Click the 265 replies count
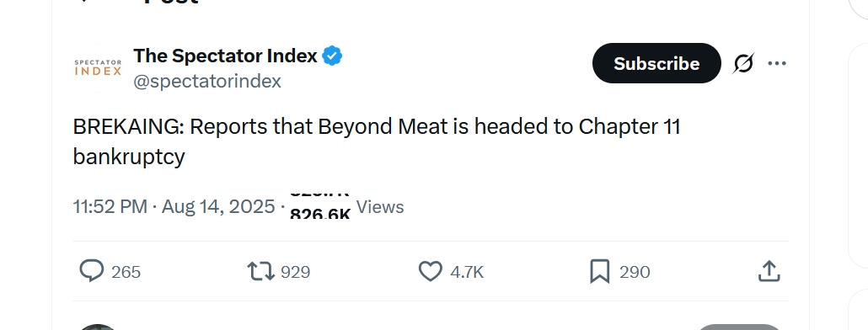868x330 pixels. [x=126, y=272]
